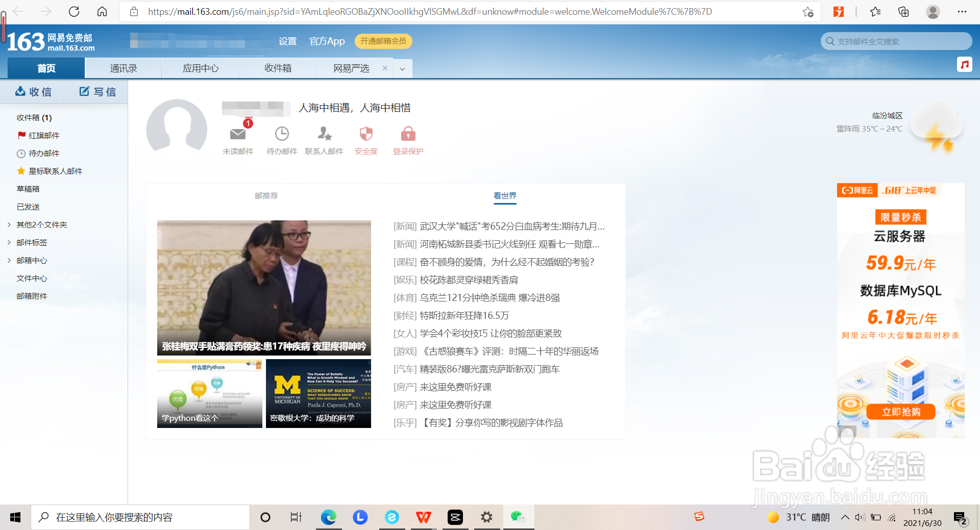Screen dimensions: 980x530
Task: Open 登录保护 via the lock icon
Action: [x=408, y=134]
